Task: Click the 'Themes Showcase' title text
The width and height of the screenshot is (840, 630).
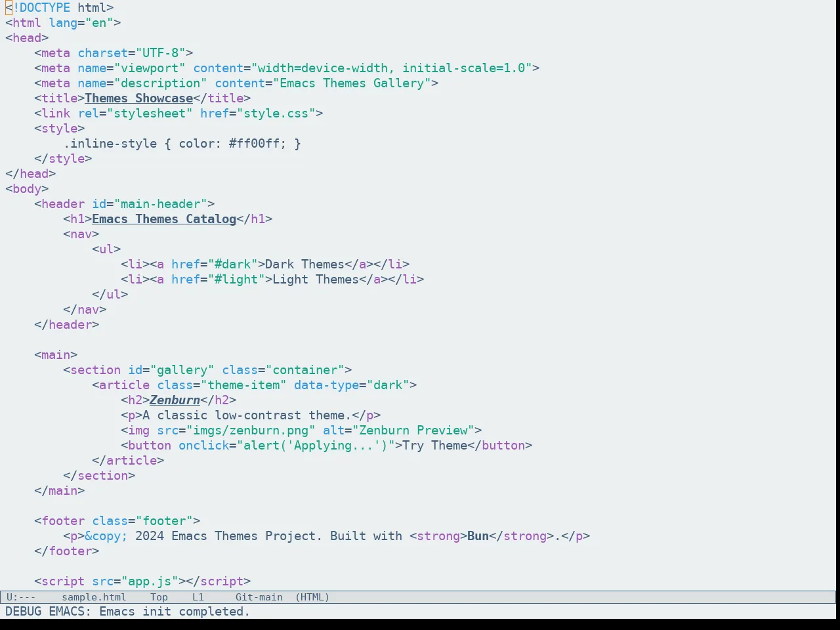Action: pyautogui.click(x=138, y=98)
